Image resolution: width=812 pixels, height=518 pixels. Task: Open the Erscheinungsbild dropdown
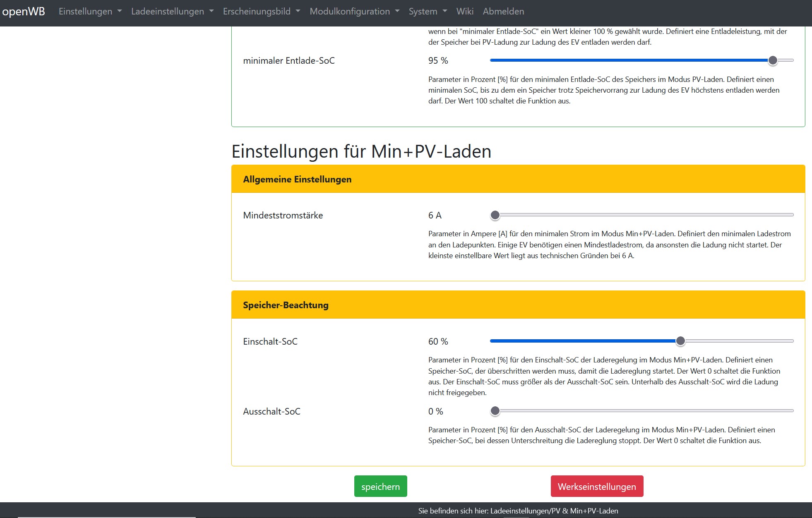click(x=261, y=12)
